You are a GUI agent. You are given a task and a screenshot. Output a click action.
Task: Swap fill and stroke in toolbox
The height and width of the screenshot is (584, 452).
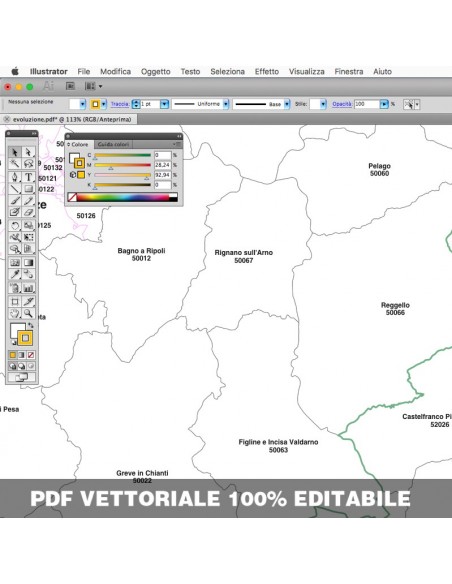point(31,326)
